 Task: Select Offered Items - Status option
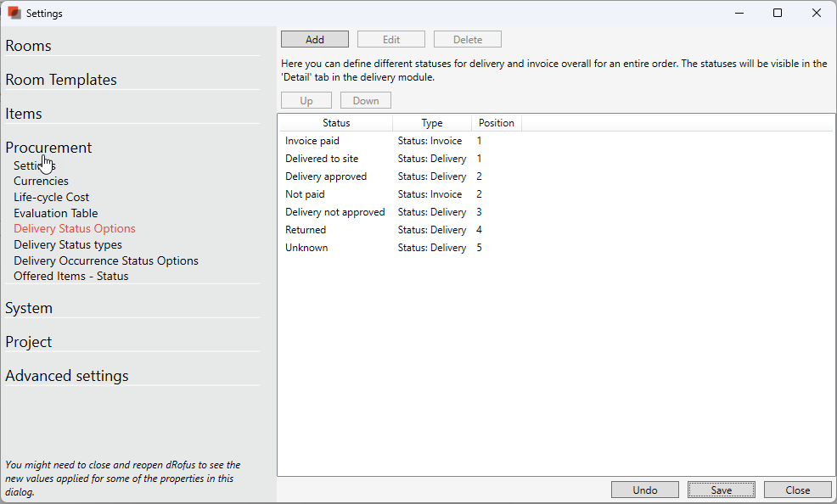(71, 276)
